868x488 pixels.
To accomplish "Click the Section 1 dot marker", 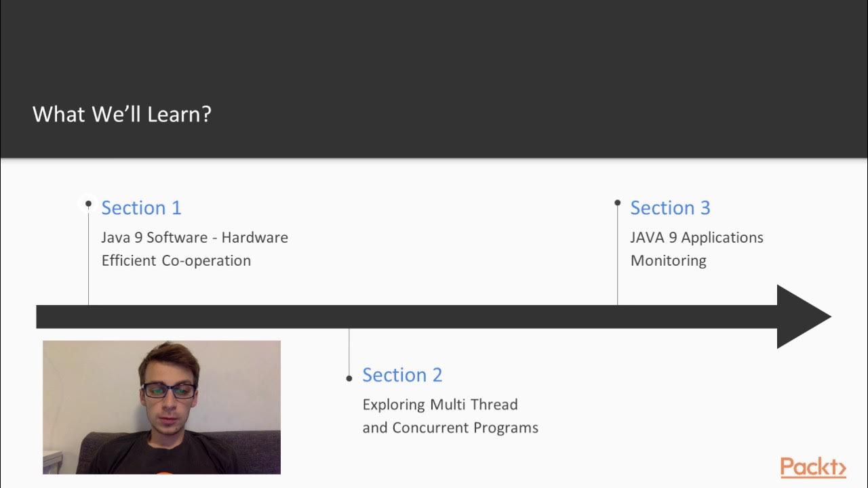I will 88,203.
